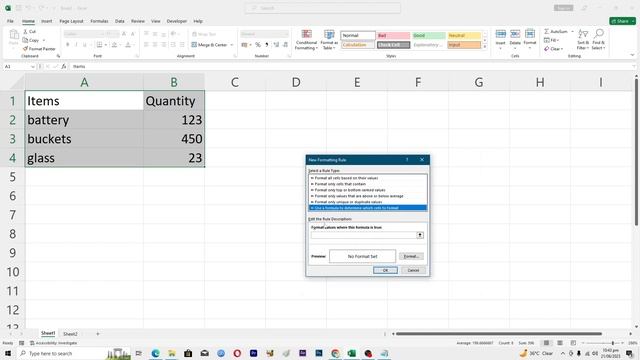Click the Insert cells icon
The image size is (640, 360).
pyautogui.click(x=500, y=34)
